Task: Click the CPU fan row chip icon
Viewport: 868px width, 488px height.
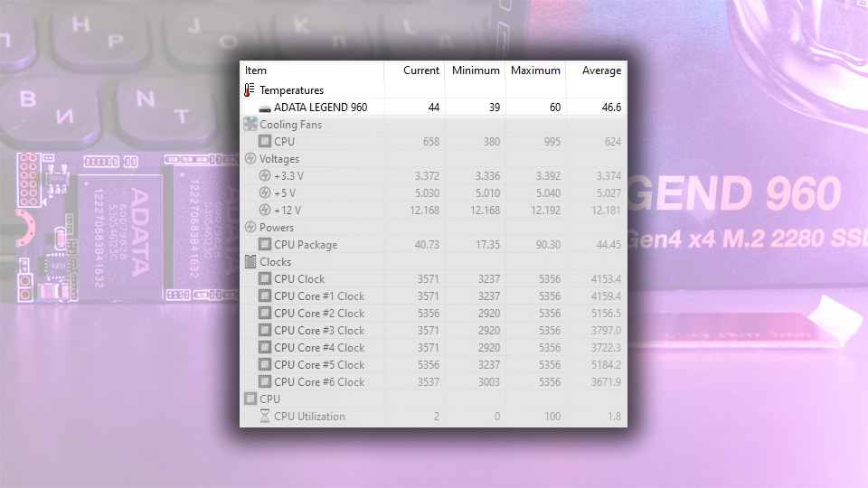Action: point(265,141)
